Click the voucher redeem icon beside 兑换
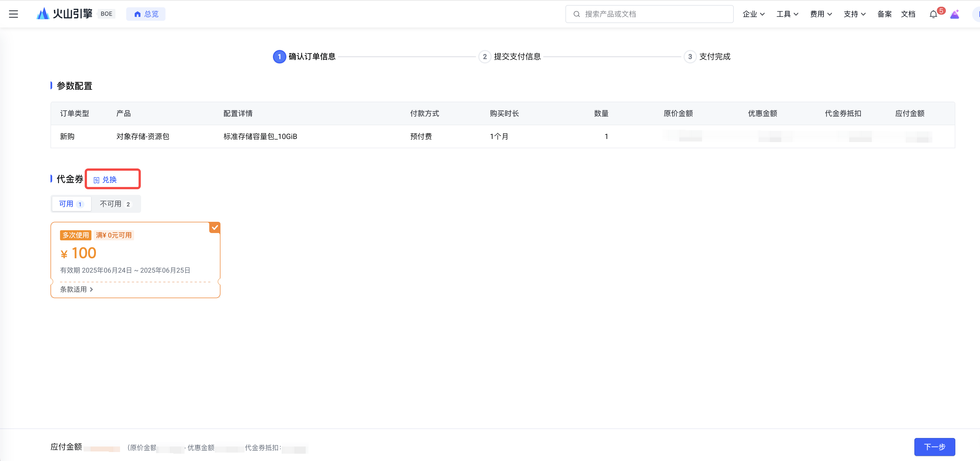The width and height of the screenshot is (980, 461). (96, 180)
